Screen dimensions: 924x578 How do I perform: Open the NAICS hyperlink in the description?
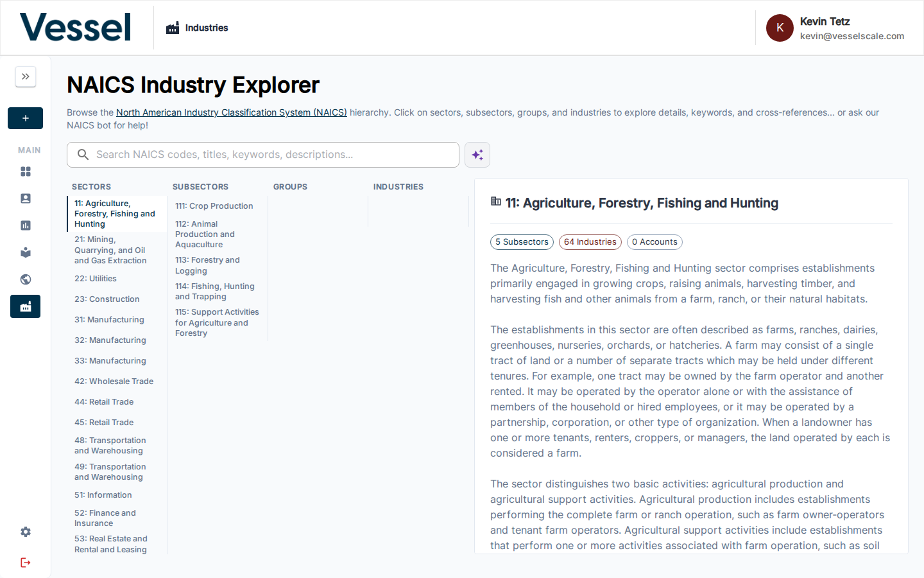click(x=231, y=112)
